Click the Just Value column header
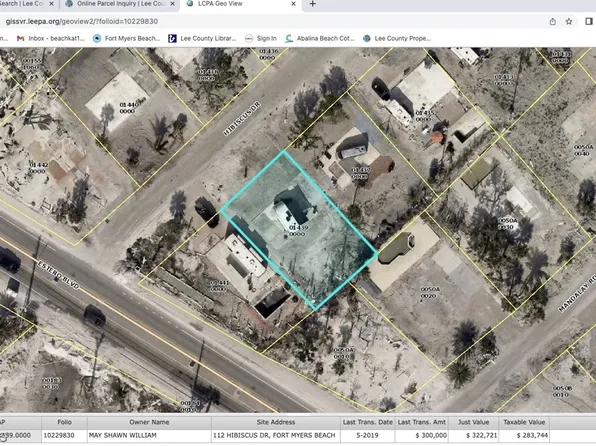The image size is (596, 446). point(473,422)
